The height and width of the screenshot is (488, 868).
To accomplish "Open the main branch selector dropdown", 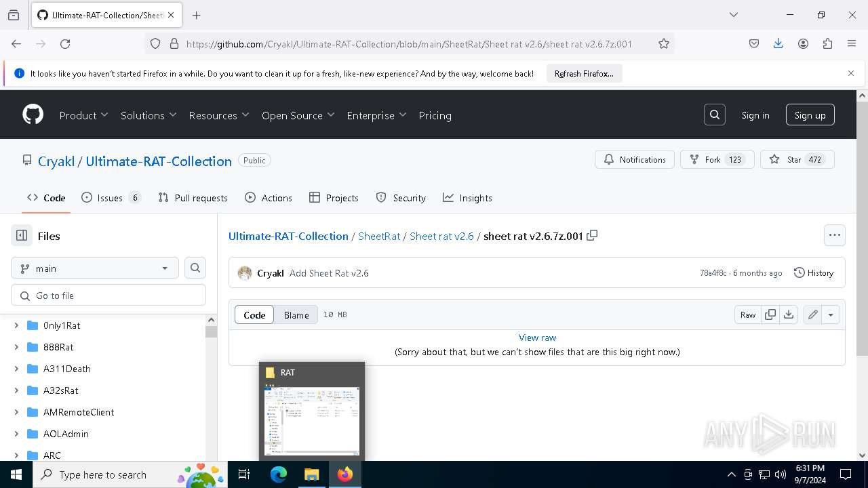I will pos(95,268).
